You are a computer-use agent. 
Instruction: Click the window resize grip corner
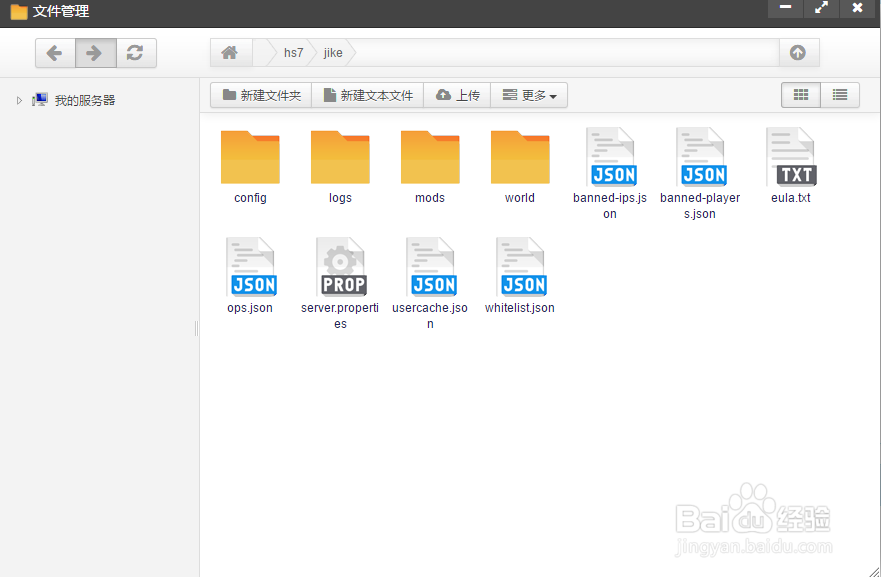874,571
